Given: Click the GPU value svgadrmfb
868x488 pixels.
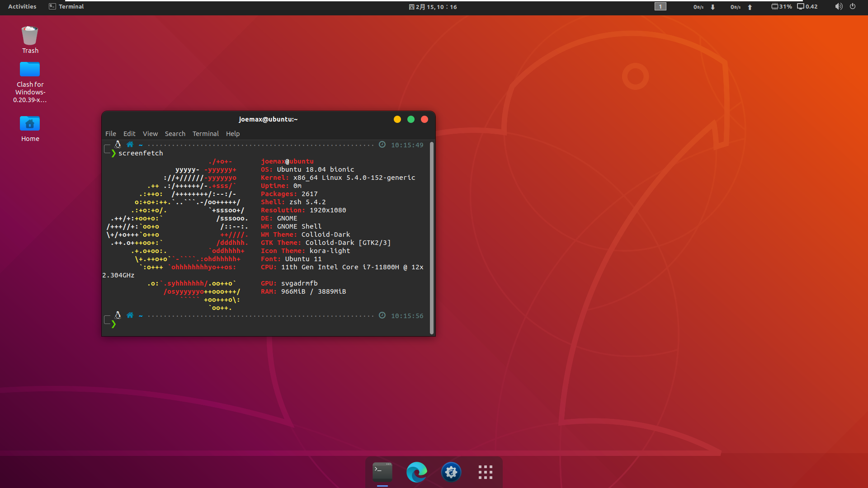Looking at the screenshot, I should pyautogui.click(x=299, y=283).
